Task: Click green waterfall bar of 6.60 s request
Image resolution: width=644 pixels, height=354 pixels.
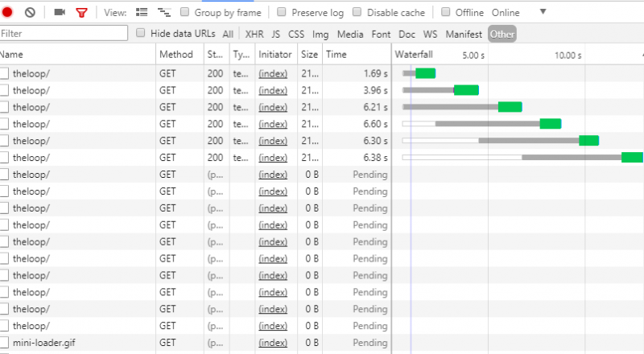Action: pyautogui.click(x=551, y=124)
